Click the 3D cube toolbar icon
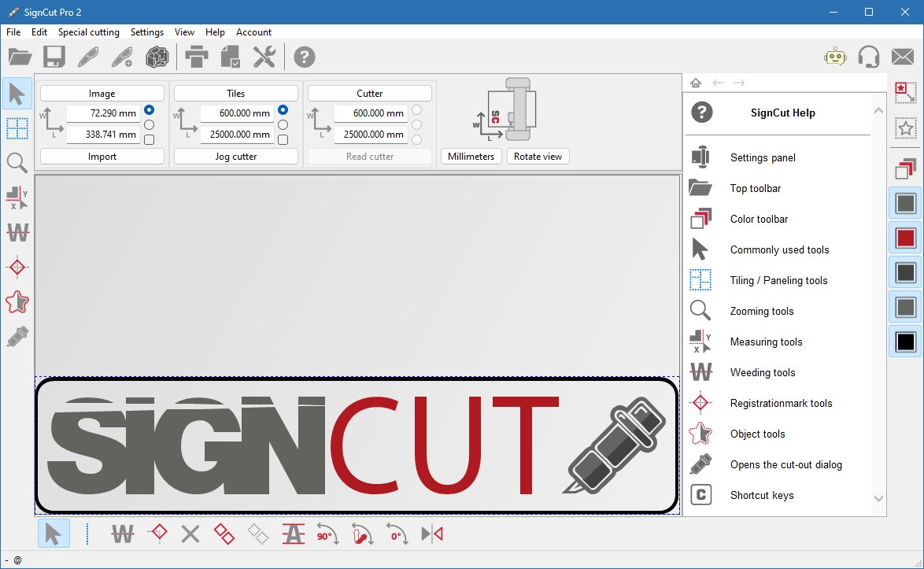924x569 pixels. [157, 57]
